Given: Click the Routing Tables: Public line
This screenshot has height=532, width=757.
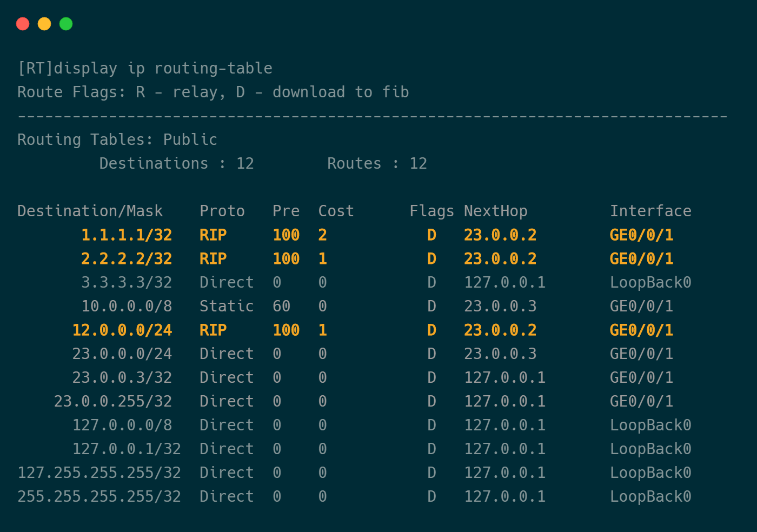Looking at the screenshot, I should tap(117, 140).
